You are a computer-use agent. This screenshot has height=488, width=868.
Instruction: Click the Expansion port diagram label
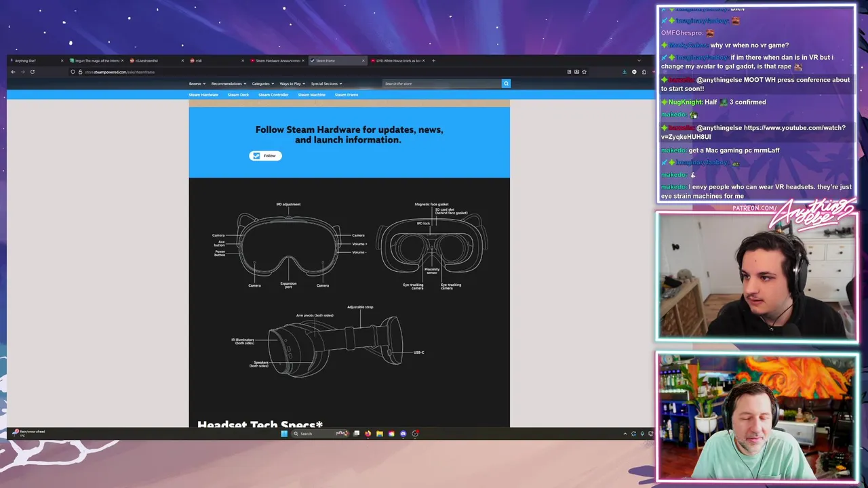pyautogui.click(x=288, y=285)
